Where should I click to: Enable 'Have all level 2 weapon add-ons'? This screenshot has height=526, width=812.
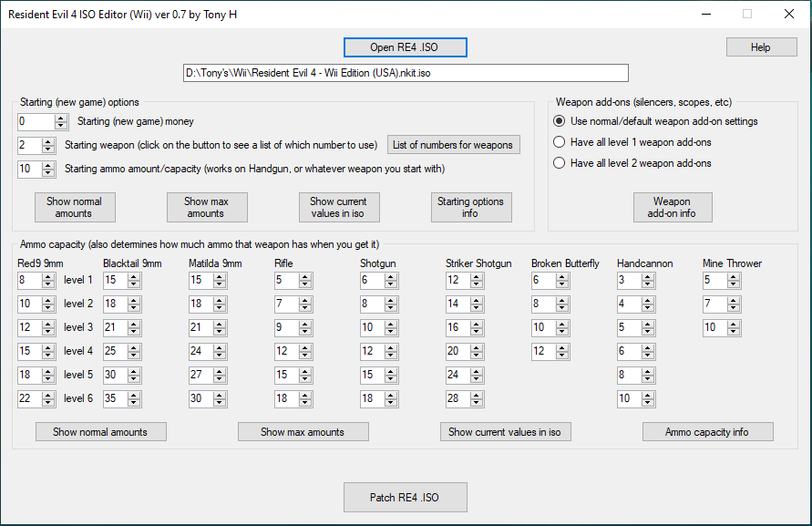click(560, 163)
